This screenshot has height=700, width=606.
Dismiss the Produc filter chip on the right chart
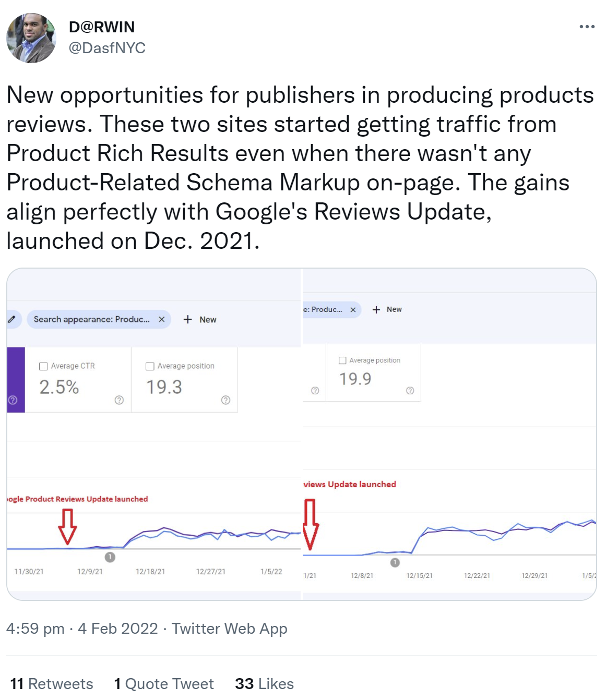pos(353,310)
